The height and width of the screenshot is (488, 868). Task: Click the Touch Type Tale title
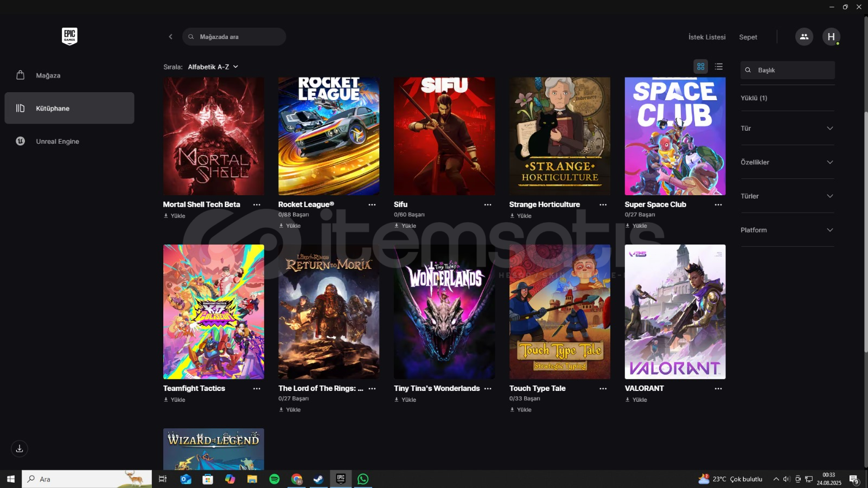coord(537,388)
